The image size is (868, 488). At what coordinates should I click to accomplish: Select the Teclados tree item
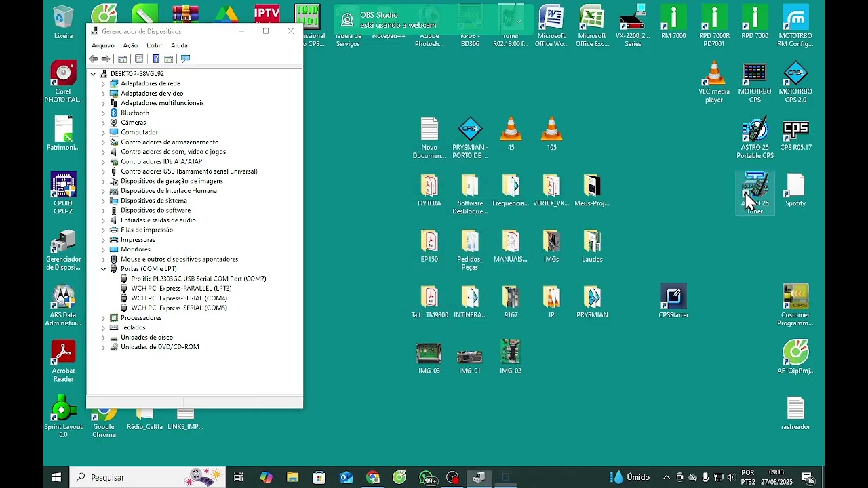click(x=133, y=327)
